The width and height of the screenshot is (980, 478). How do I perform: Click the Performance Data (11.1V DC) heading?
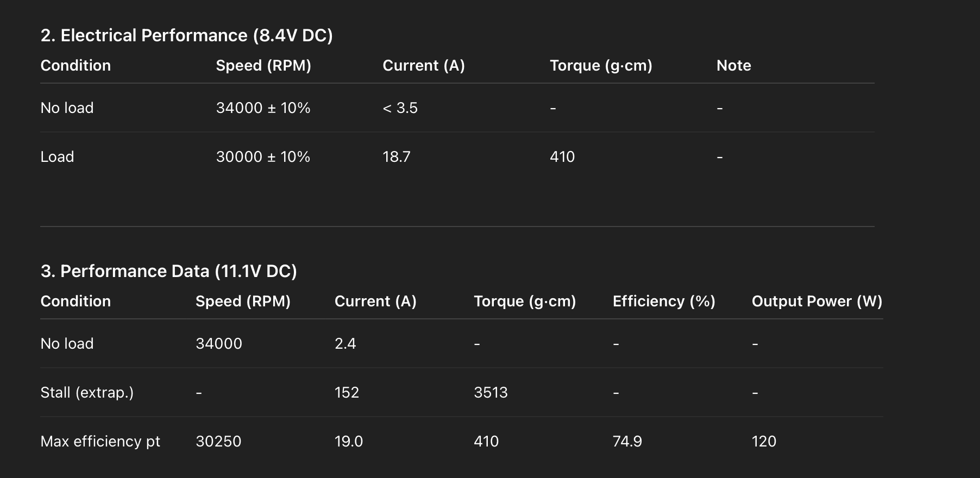(168, 271)
